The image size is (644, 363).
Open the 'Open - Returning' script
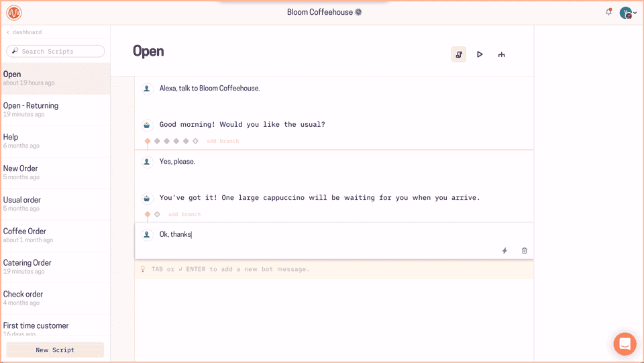pyautogui.click(x=56, y=109)
